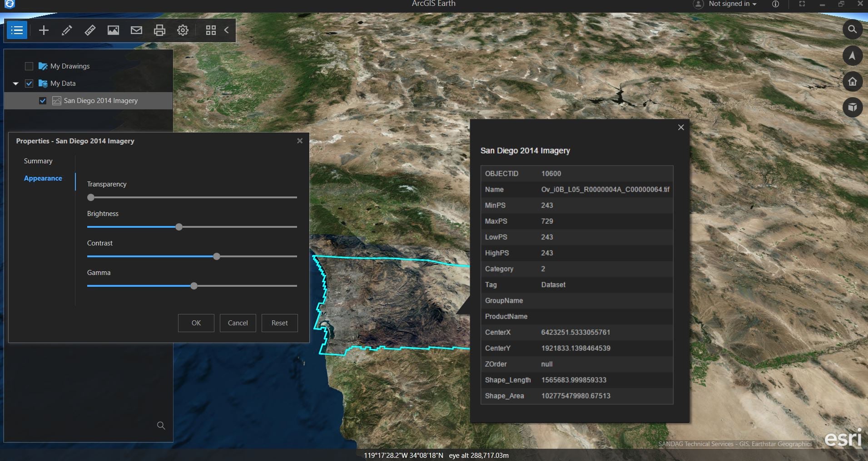Click the SANDAG attribution text

735,444
